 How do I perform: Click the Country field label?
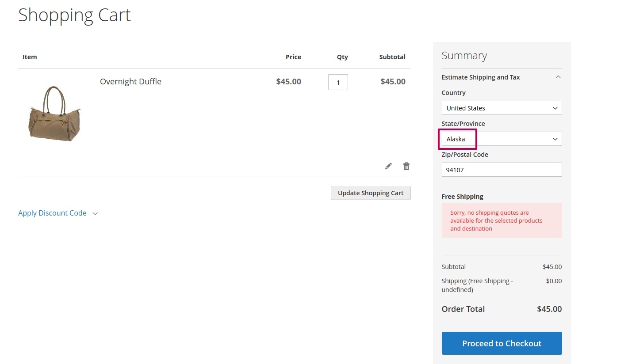pos(453,93)
